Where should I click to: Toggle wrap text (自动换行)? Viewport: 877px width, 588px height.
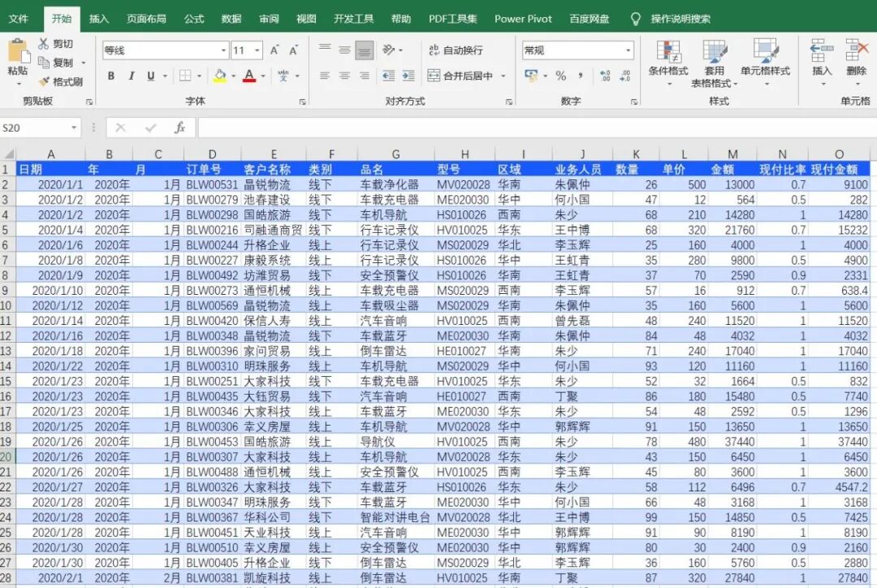[x=456, y=50]
